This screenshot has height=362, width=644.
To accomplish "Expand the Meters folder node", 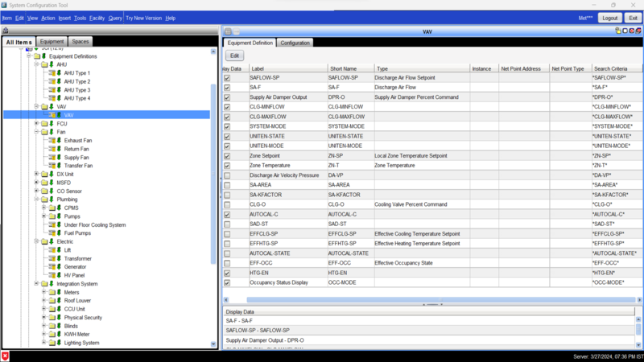I will [43, 292].
